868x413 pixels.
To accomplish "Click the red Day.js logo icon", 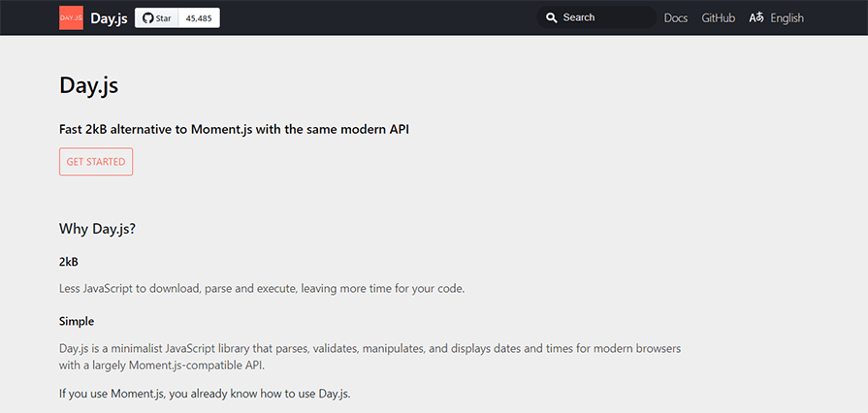I will point(71,17).
